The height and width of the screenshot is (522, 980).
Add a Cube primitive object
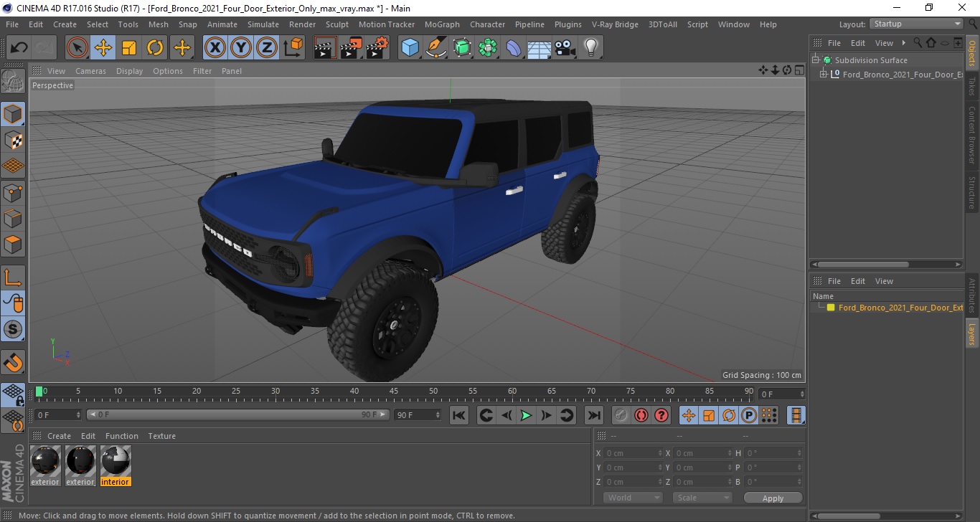(x=410, y=48)
